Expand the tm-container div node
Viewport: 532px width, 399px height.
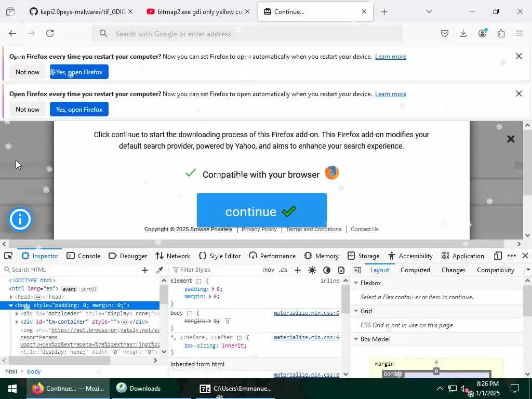point(17,322)
